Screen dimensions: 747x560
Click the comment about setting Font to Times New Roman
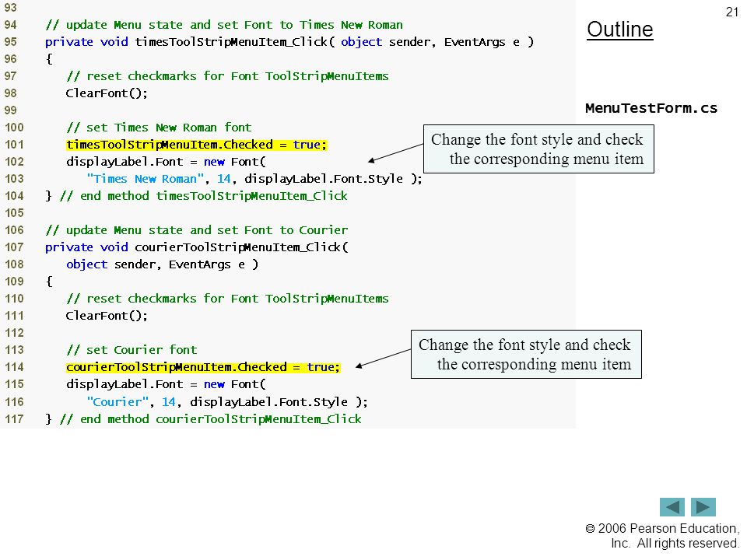click(224, 25)
